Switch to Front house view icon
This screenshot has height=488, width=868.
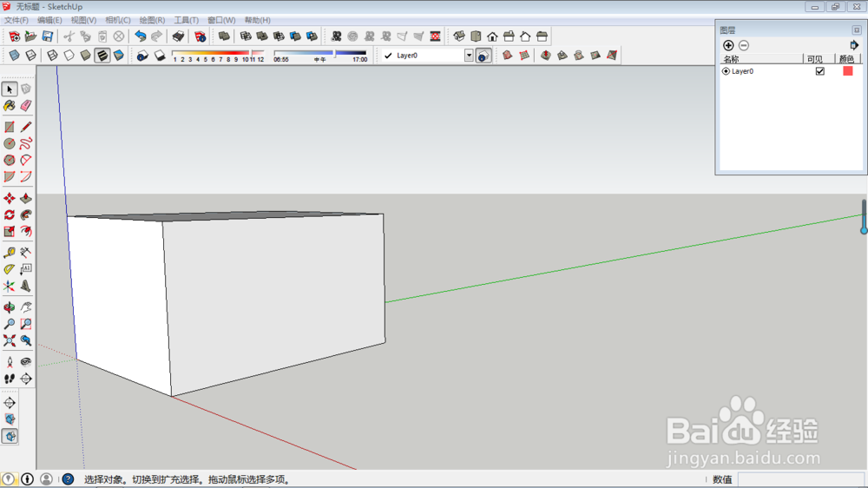(492, 36)
